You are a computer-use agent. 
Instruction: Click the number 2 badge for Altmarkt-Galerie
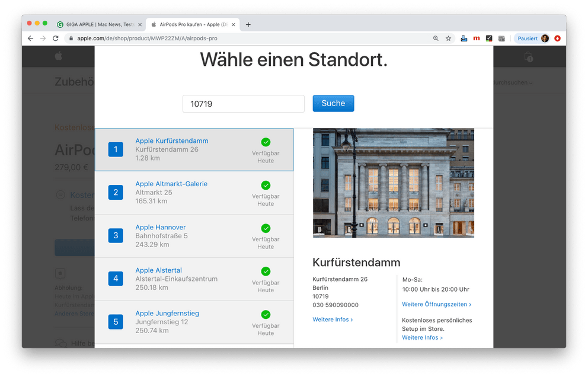tap(116, 193)
